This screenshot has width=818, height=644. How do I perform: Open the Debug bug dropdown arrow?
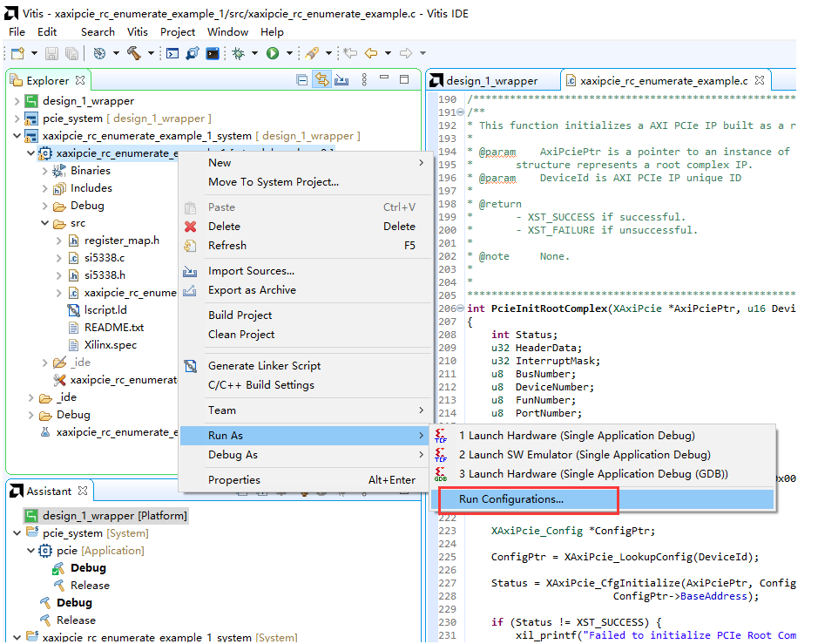click(254, 53)
